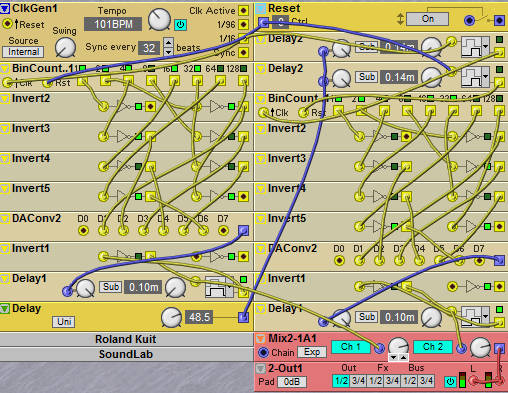Toggle the Ch 2 button in Mix2-1A1

[433, 347]
